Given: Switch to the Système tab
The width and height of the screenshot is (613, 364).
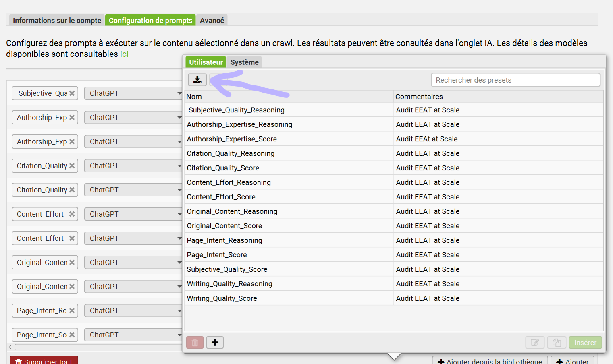Looking at the screenshot, I should (244, 62).
